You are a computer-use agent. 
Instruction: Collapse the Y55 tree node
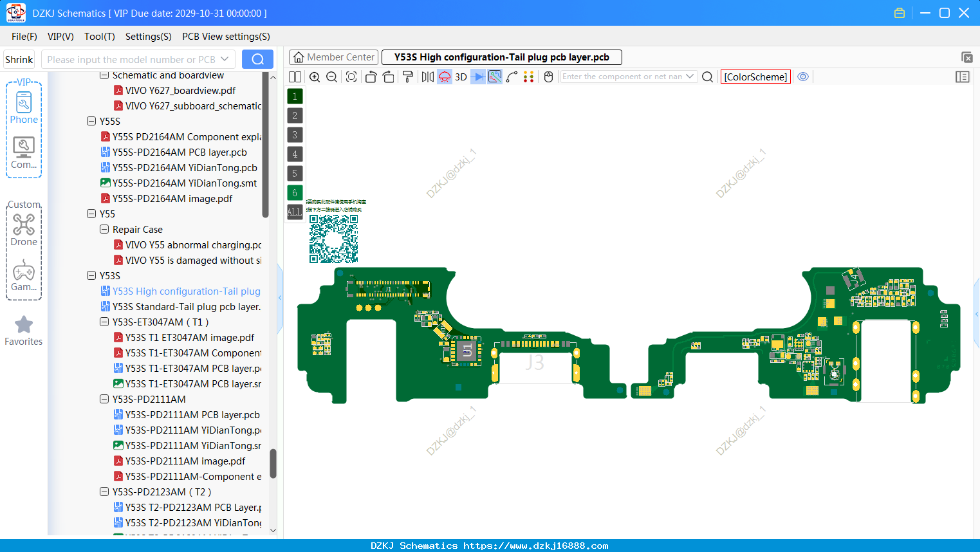pyautogui.click(x=91, y=214)
